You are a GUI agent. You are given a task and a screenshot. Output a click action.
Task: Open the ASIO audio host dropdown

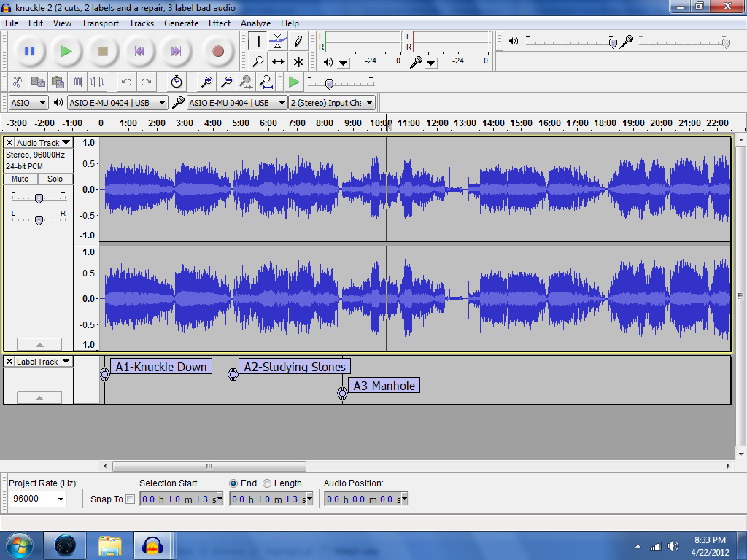28,102
